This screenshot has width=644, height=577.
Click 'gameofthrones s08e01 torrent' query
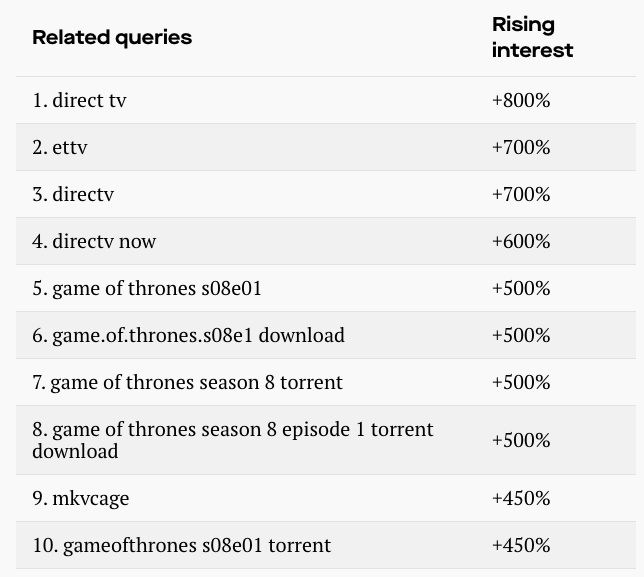[181, 545]
